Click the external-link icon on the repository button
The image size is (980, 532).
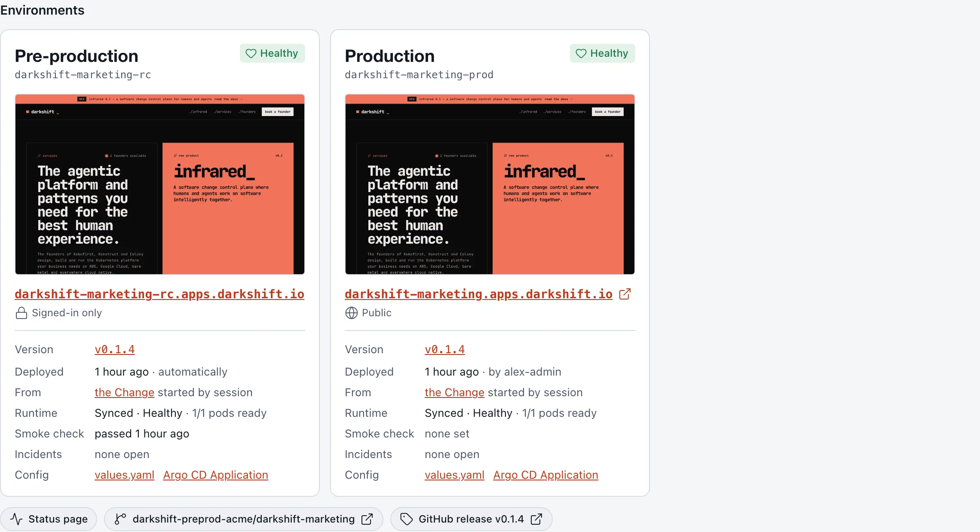click(x=367, y=519)
